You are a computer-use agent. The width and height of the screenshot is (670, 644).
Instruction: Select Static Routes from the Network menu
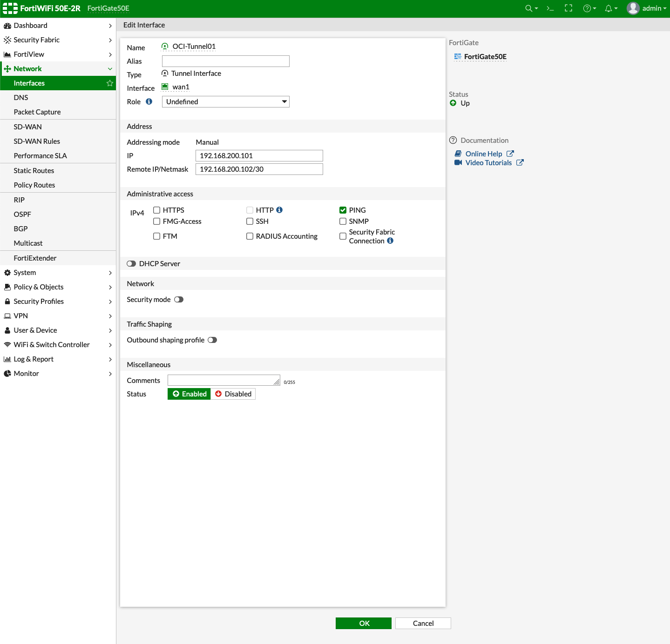[34, 170]
